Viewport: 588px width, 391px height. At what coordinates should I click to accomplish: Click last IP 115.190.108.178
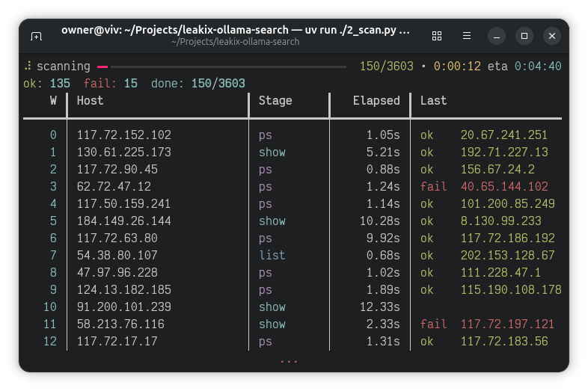pyautogui.click(x=511, y=290)
